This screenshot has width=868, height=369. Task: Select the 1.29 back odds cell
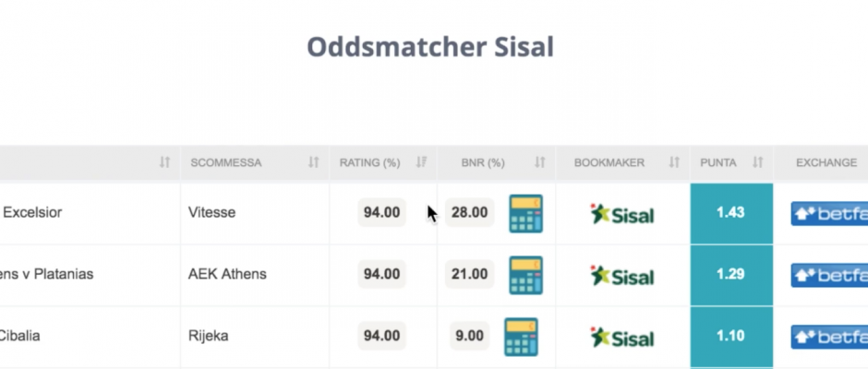point(731,275)
